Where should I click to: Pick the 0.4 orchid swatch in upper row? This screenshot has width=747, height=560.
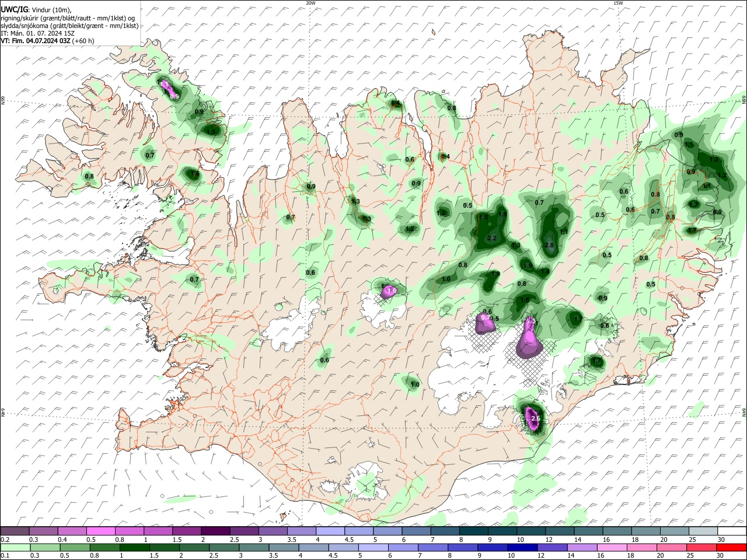coord(72,531)
